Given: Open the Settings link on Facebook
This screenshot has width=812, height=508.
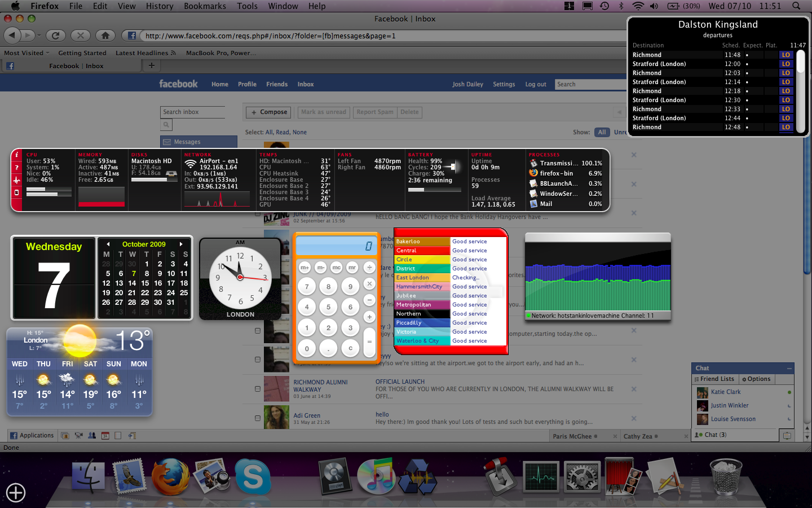Looking at the screenshot, I should pos(504,84).
